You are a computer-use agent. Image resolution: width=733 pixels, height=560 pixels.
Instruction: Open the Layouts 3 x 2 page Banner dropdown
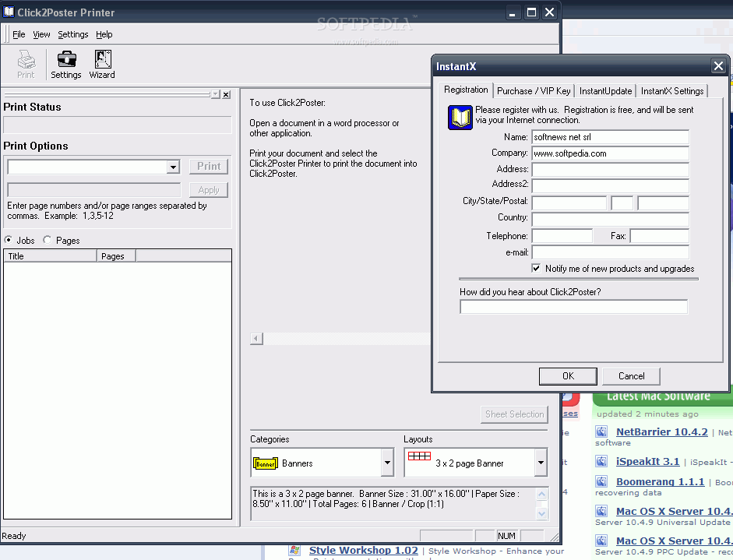click(541, 463)
